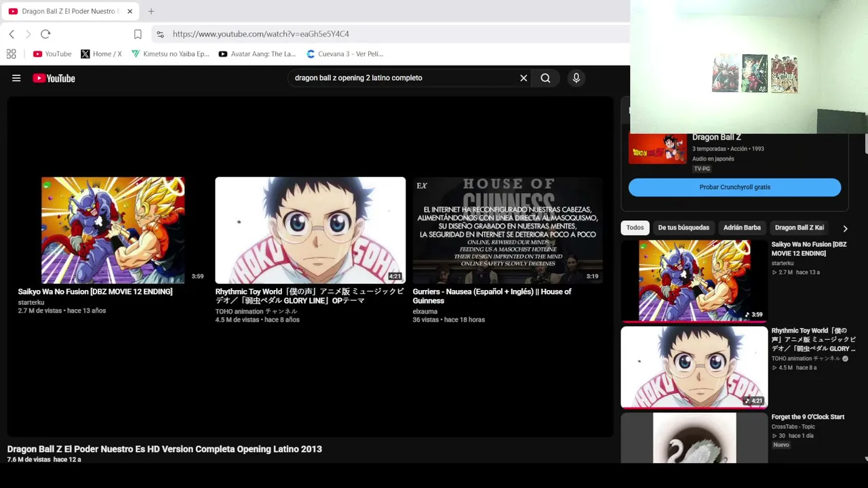
Task: Reload the current page
Action: [x=45, y=34]
